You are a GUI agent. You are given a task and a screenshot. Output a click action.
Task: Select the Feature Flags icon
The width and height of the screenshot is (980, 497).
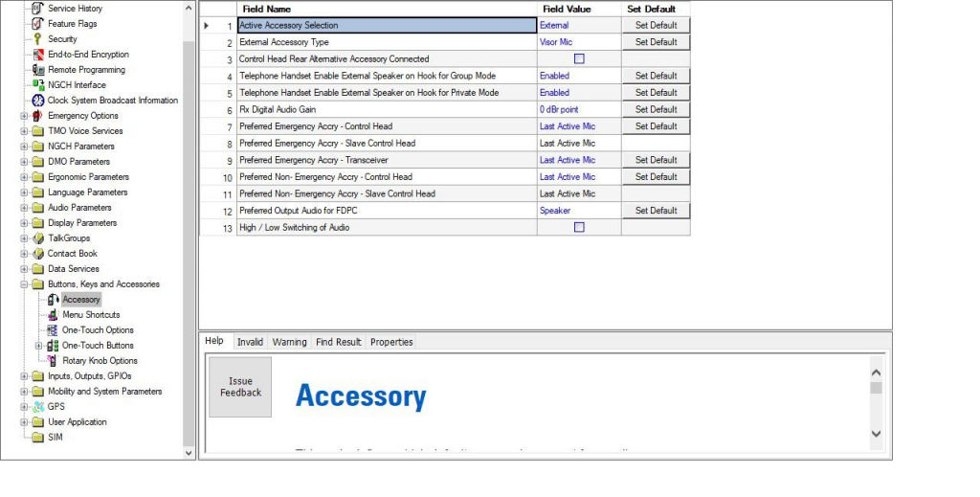37,24
